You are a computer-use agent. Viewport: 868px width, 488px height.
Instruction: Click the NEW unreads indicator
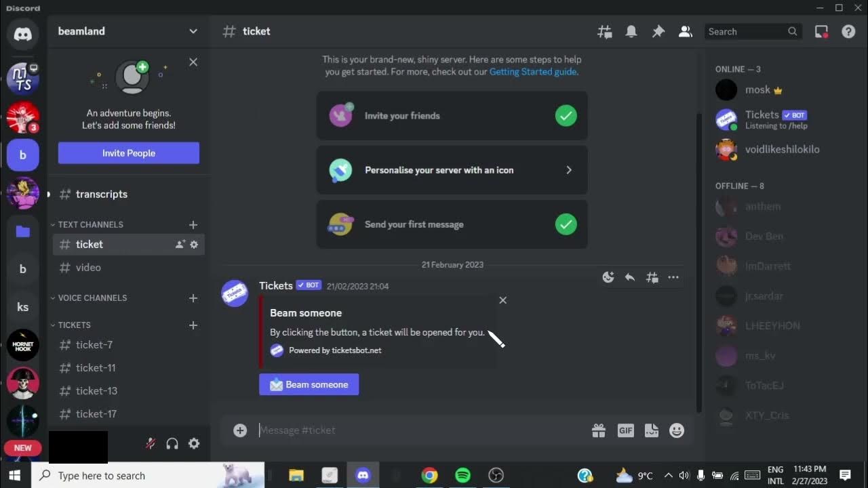23,448
